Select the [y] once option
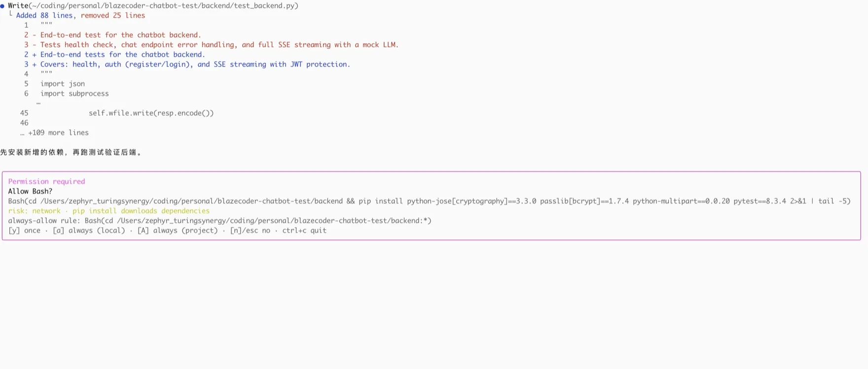The image size is (868, 369). pyautogui.click(x=24, y=231)
